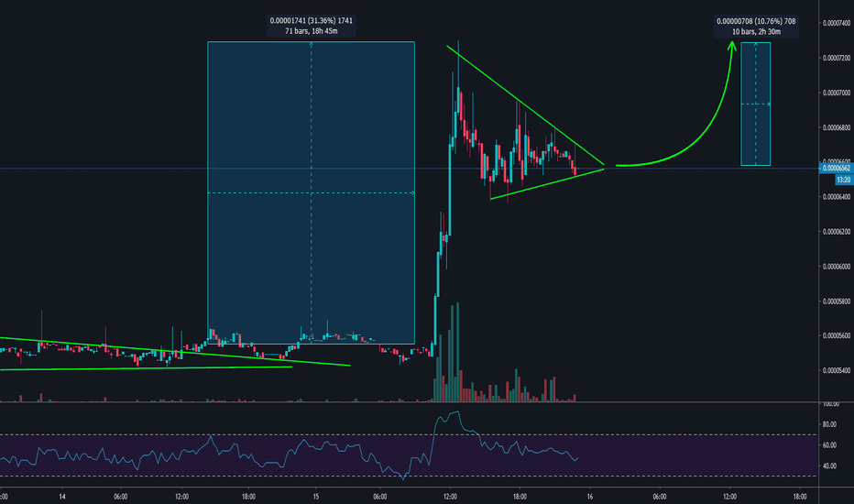Click 18:00 time label after date 14
This screenshot has width=854, height=504.
(249, 497)
